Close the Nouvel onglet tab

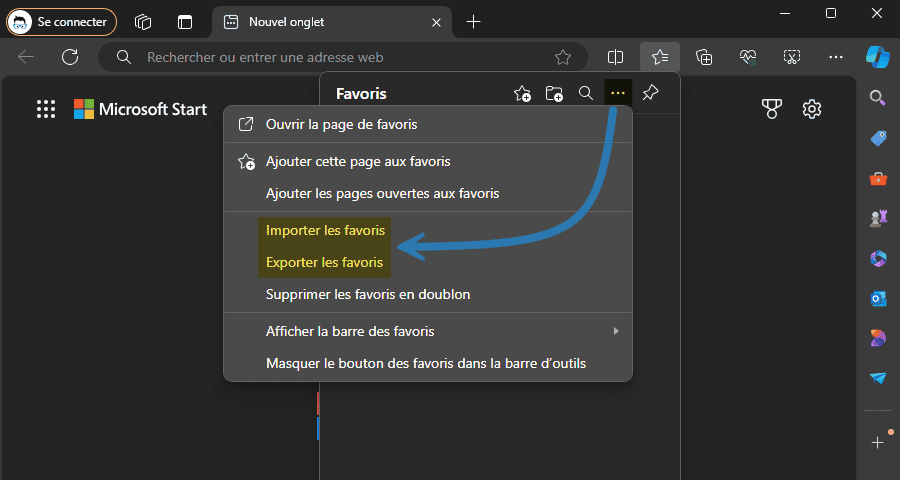click(x=436, y=22)
